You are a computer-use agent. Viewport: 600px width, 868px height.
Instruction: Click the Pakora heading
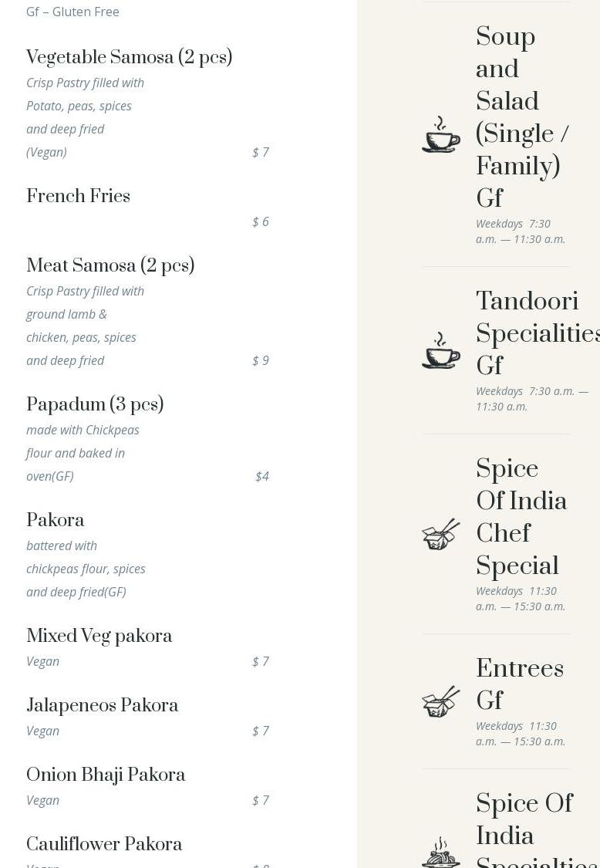pyautogui.click(x=56, y=520)
